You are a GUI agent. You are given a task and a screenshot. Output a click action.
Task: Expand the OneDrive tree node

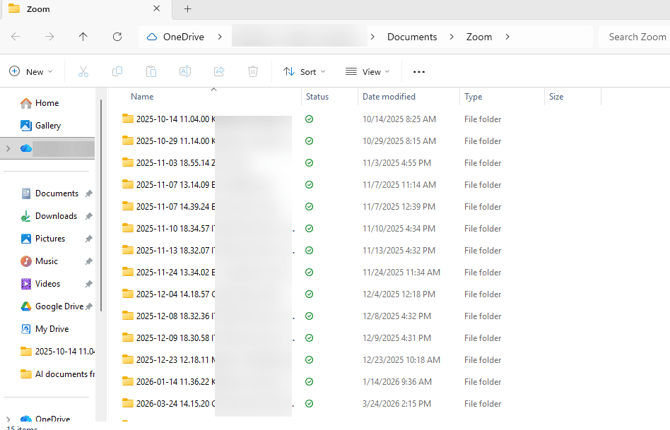pyautogui.click(x=9, y=419)
